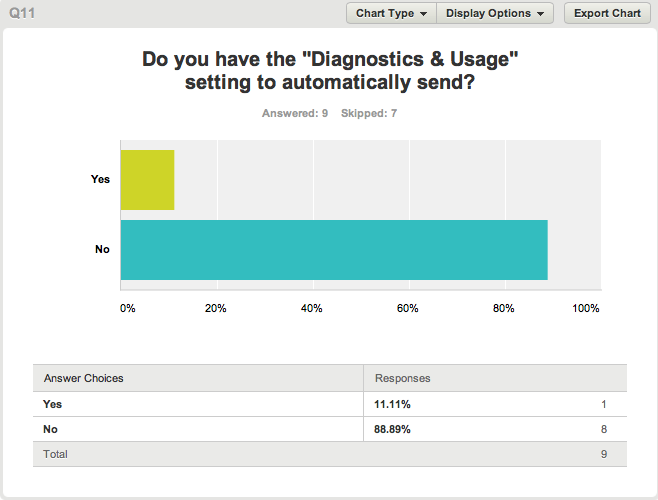This screenshot has height=500, width=658.
Task: Select the teal No bar
Action: (334, 250)
